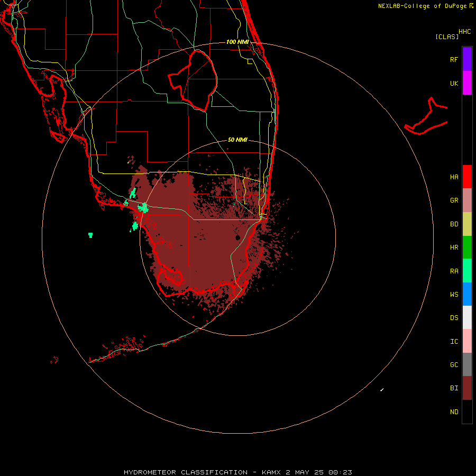This screenshot has width=476, height=476.
Task: Click the GR pink legend swatch
Action: pyautogui.click(x=467, y=200)
